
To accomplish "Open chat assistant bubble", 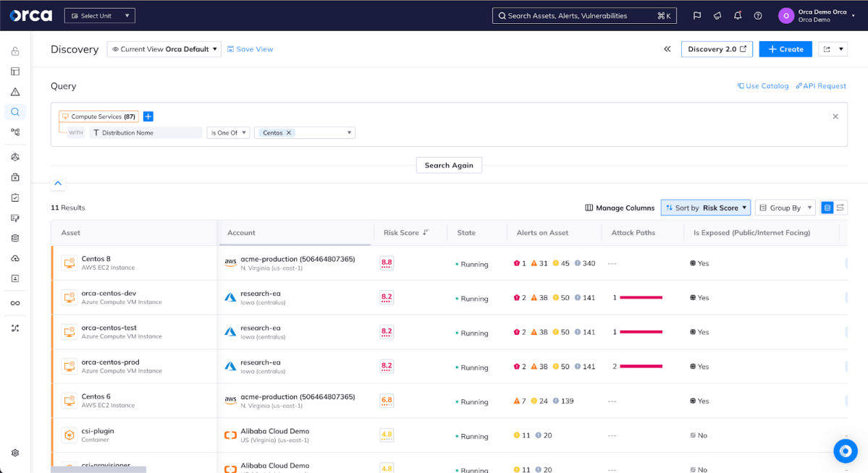I will [x=846, y=451].
